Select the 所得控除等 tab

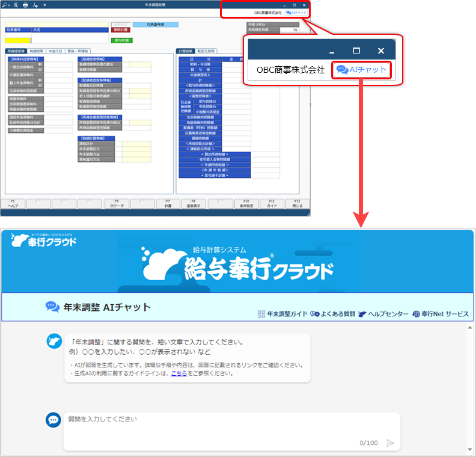tap(16, 51)
